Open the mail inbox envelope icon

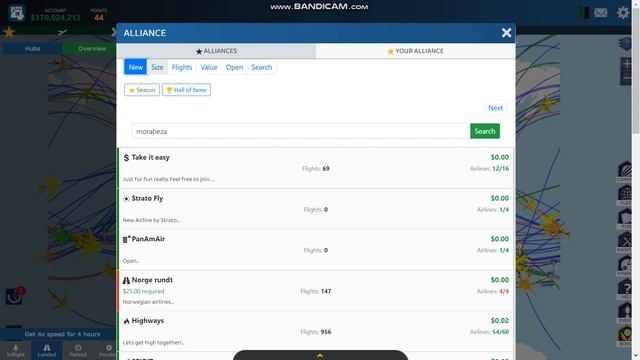pos(600,13)
